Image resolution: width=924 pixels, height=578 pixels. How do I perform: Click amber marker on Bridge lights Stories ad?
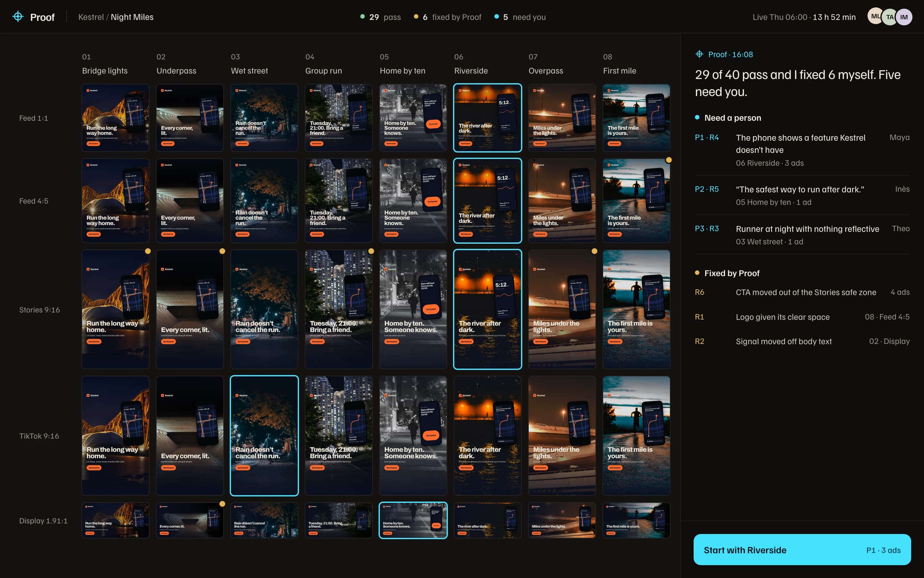pos(148,251)
